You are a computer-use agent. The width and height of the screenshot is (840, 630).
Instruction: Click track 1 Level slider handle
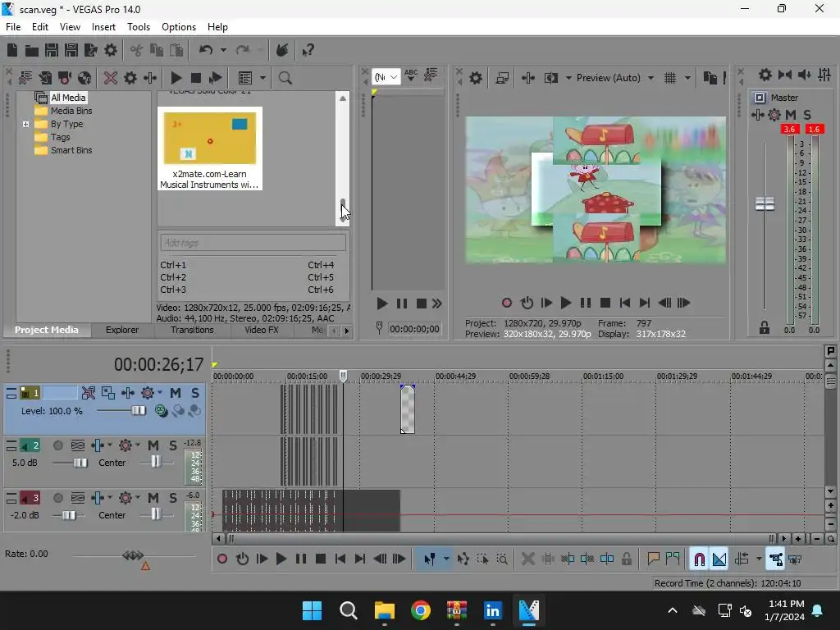pyautogui.click(x=138, y=411)
